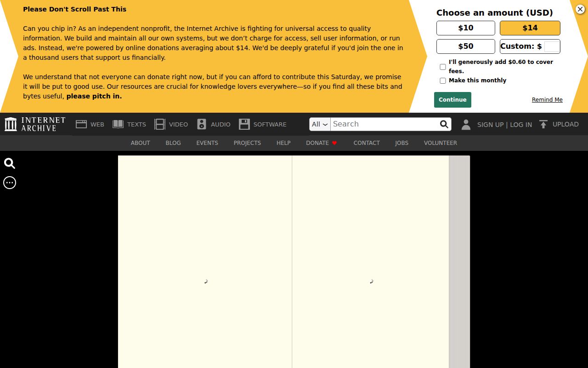Focus the Search text field

[x=385, y=124]
